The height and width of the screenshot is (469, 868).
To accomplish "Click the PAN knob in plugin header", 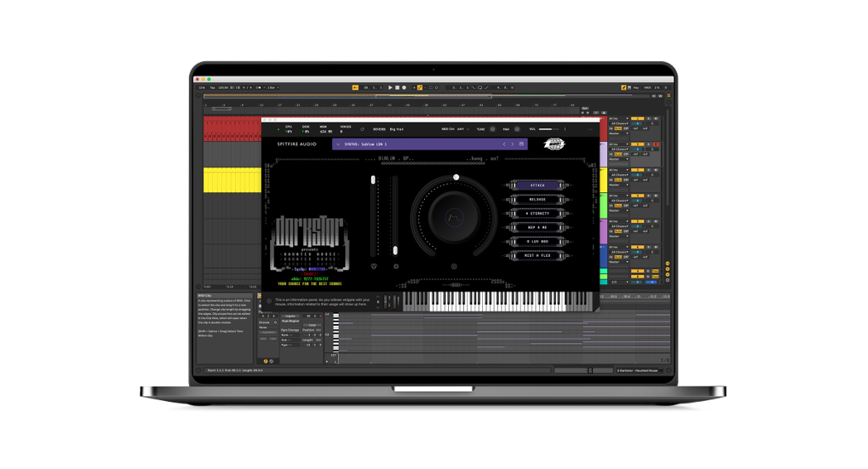I will click(x=517, y=129).
